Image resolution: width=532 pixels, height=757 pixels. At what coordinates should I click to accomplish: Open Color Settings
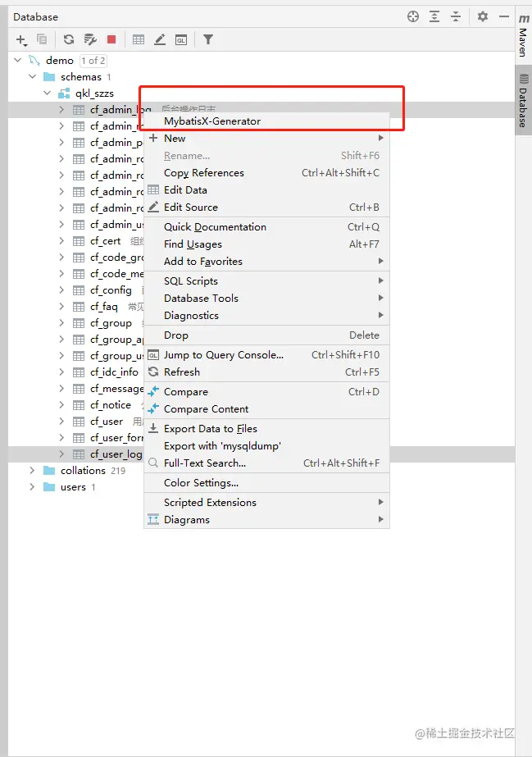click(266, 483)
